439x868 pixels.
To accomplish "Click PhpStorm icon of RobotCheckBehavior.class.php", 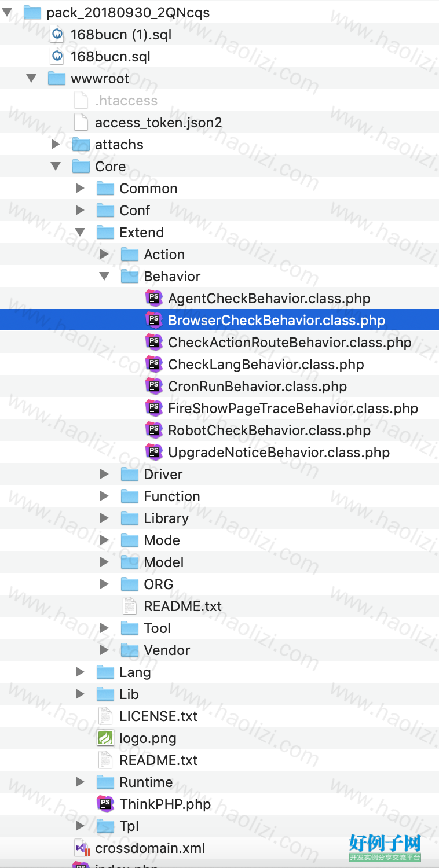I will (153, 430).
